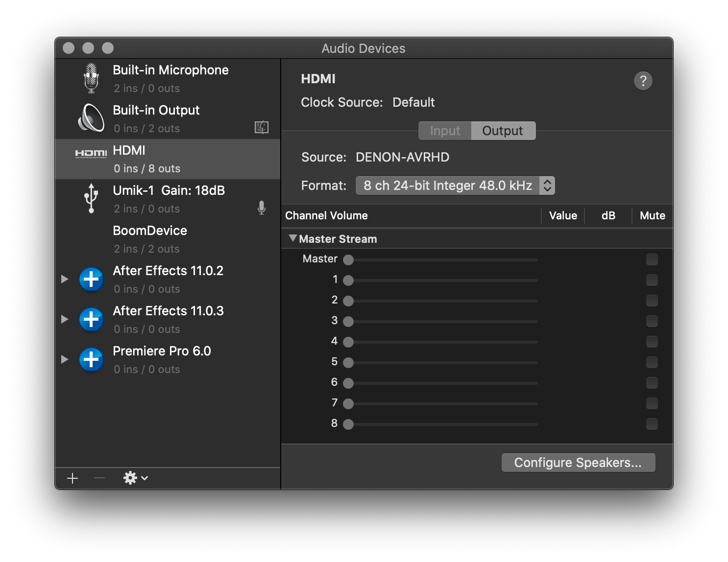
Task: Mute channel 6
Action: 652,383
